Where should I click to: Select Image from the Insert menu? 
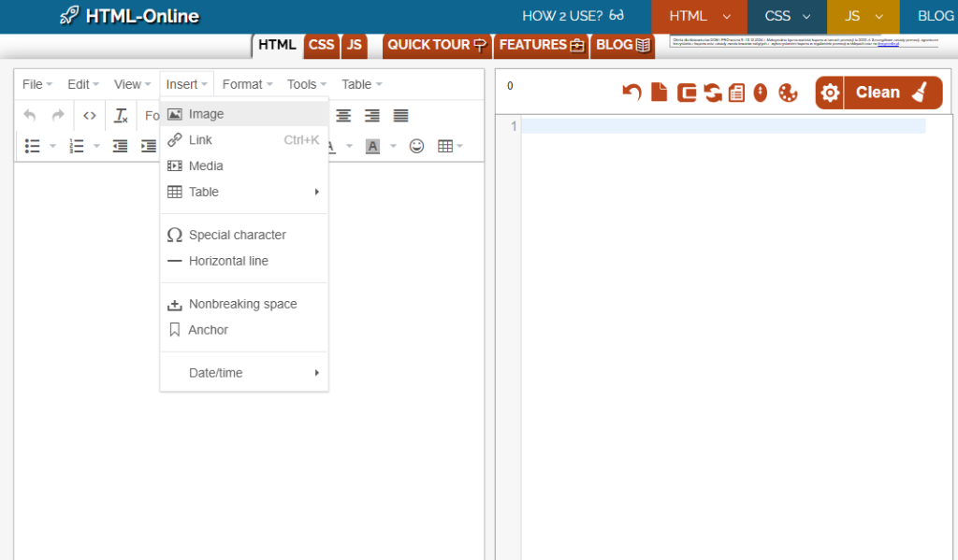(206, 114)
